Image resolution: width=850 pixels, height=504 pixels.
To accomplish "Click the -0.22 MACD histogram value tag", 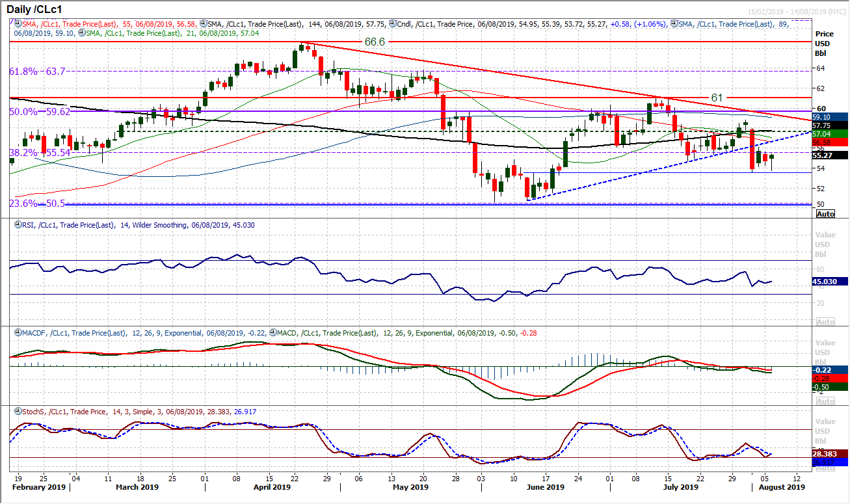I will pyautogui.click(x=830, y=369).
